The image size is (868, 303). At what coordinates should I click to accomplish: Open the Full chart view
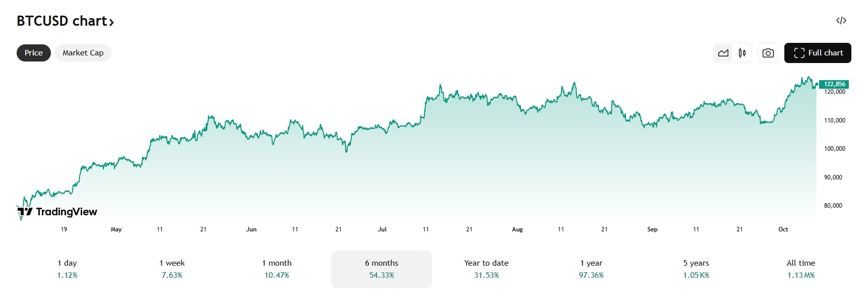click(818, 53)
